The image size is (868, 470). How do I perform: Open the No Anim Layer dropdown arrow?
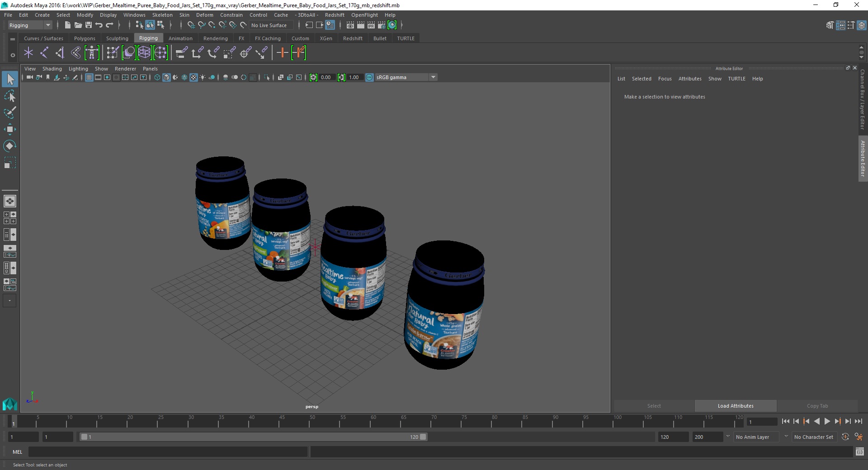coord(728,437)
